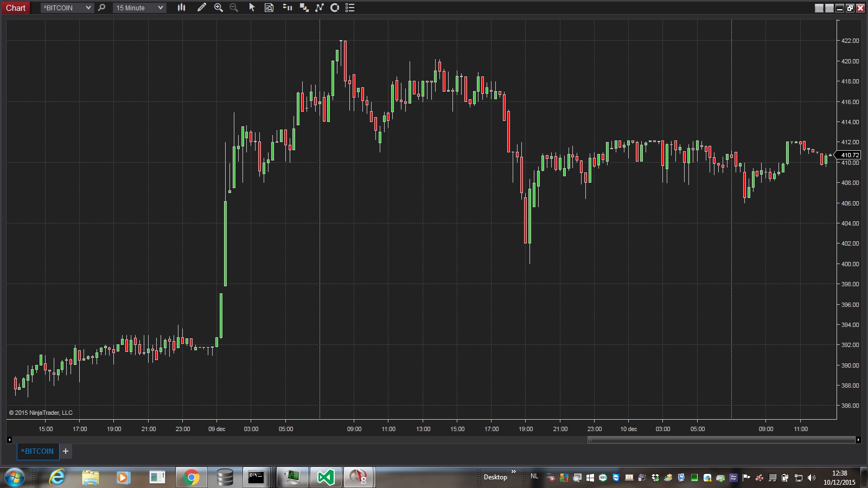Open the volume speaker tray icon

coord(812,478)
